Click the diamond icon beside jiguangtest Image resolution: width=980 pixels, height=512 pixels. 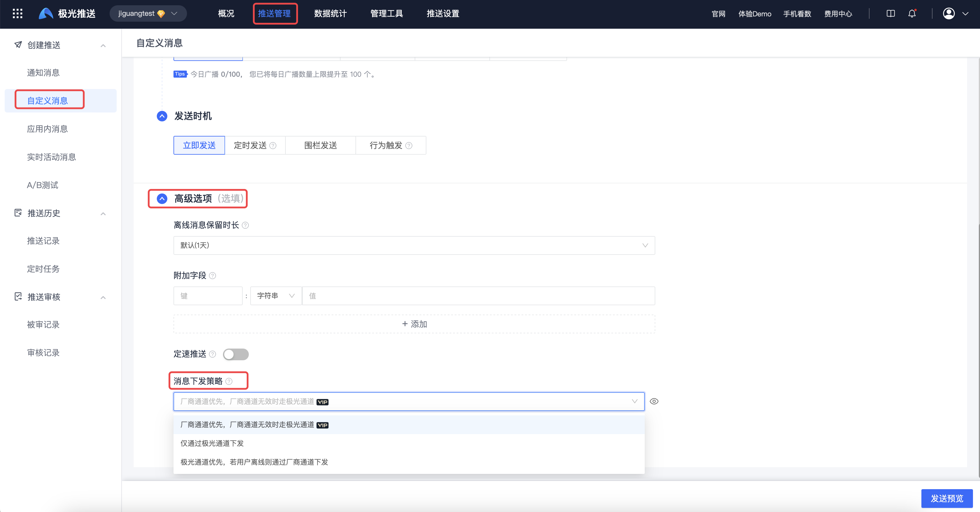(x=161, y=14)
